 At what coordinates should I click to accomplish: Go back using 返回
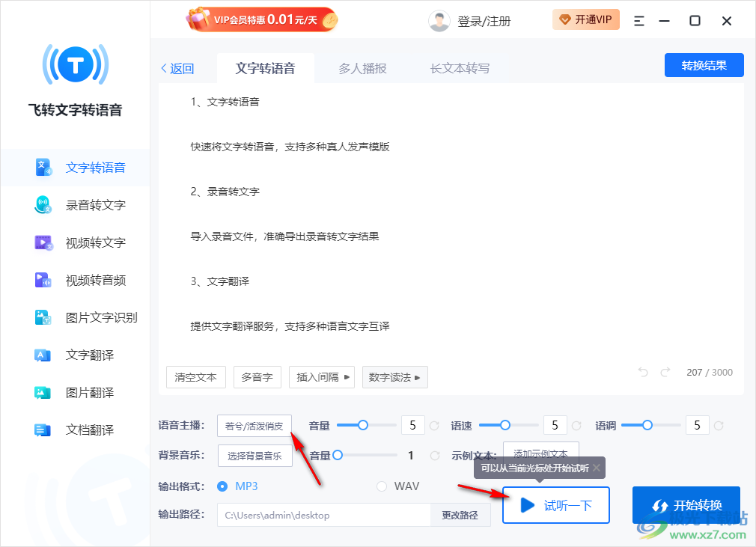click(177, 68)
